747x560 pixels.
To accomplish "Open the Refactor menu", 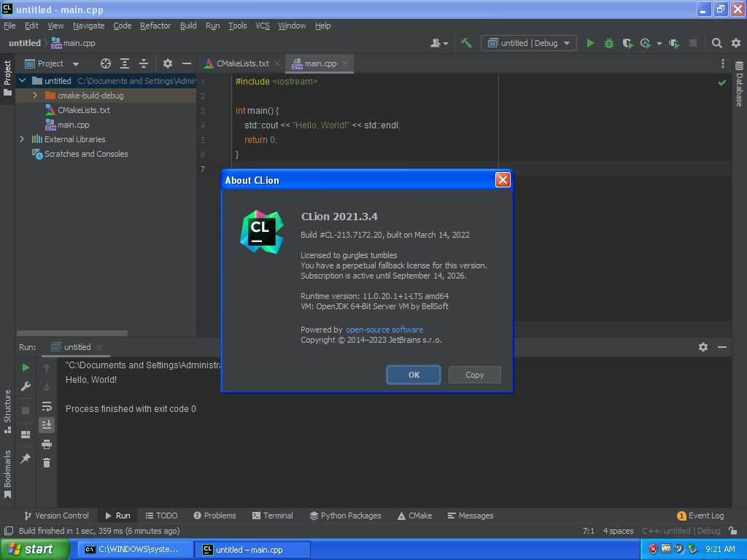I will click(x=155, y=26).
